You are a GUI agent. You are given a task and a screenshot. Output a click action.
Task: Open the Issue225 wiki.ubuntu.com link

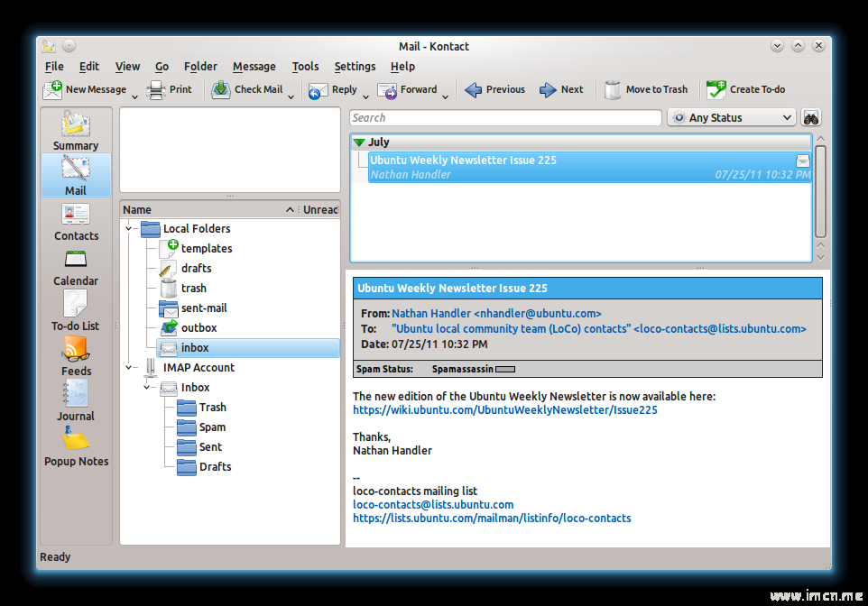point(505,410)
